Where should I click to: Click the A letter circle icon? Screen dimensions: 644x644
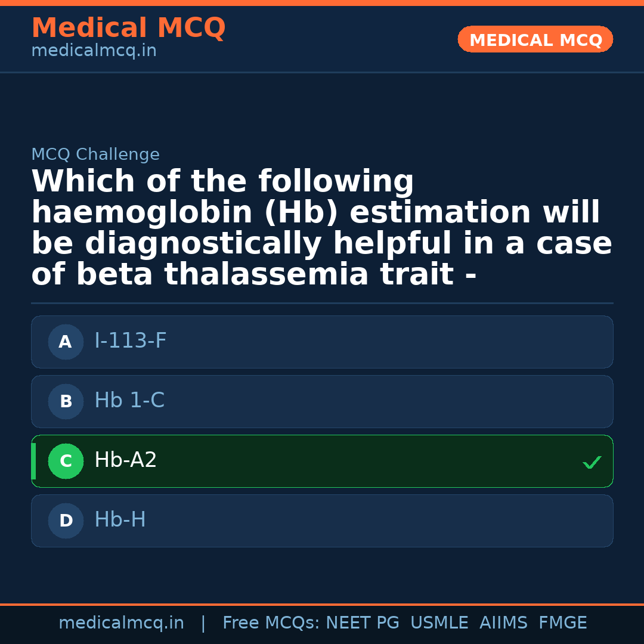coord(66,342)
